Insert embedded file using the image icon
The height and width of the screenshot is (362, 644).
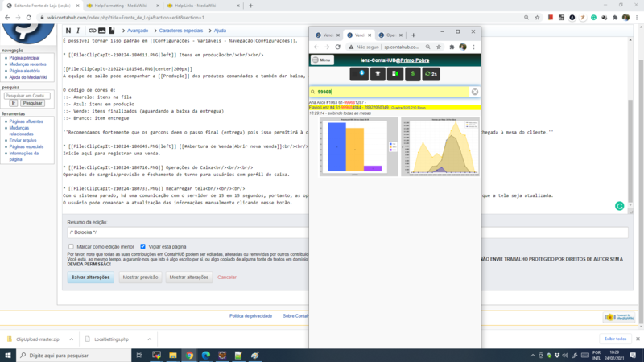click(102, 31)
